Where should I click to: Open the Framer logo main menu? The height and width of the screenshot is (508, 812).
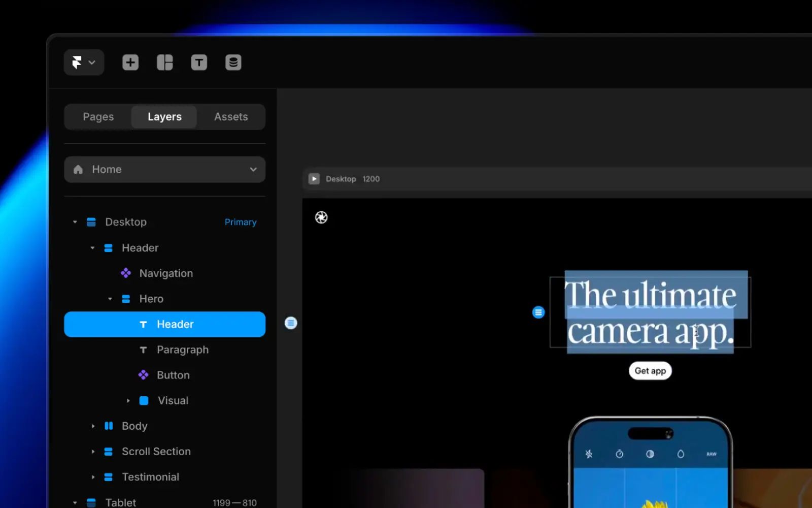point(84,62)
